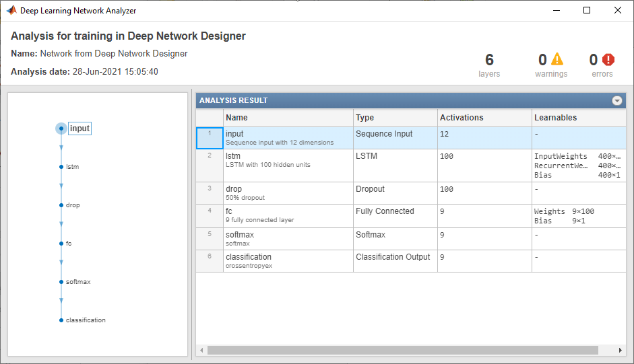The height and width of the screenshot is (364, 634).
Task: Click the MATLAB logo in title bar
Action: click(11, 11)
